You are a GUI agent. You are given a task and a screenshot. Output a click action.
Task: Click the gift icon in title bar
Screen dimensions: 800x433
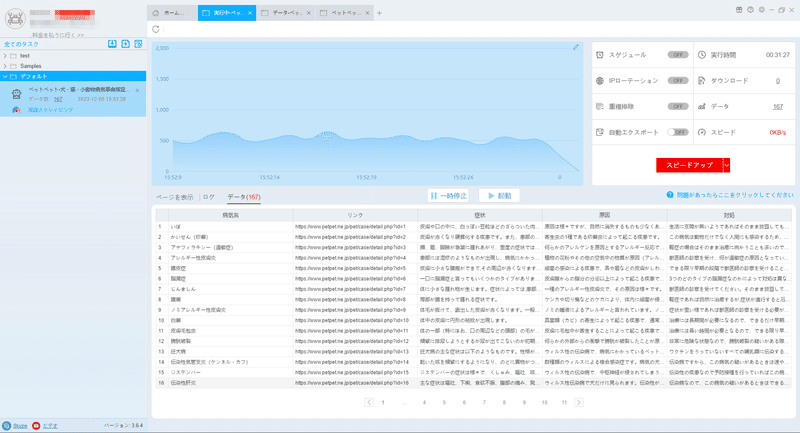[739, 10]
